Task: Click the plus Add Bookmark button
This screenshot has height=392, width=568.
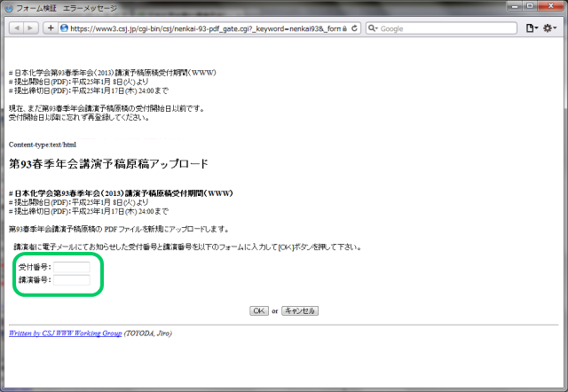Action: tap(51, 28)
